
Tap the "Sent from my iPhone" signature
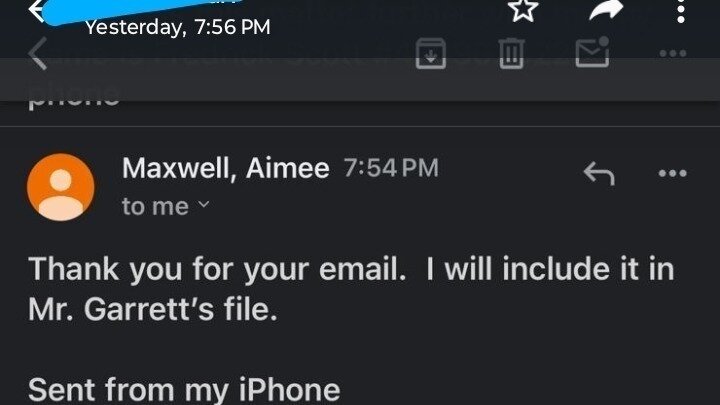click(183, 388)
